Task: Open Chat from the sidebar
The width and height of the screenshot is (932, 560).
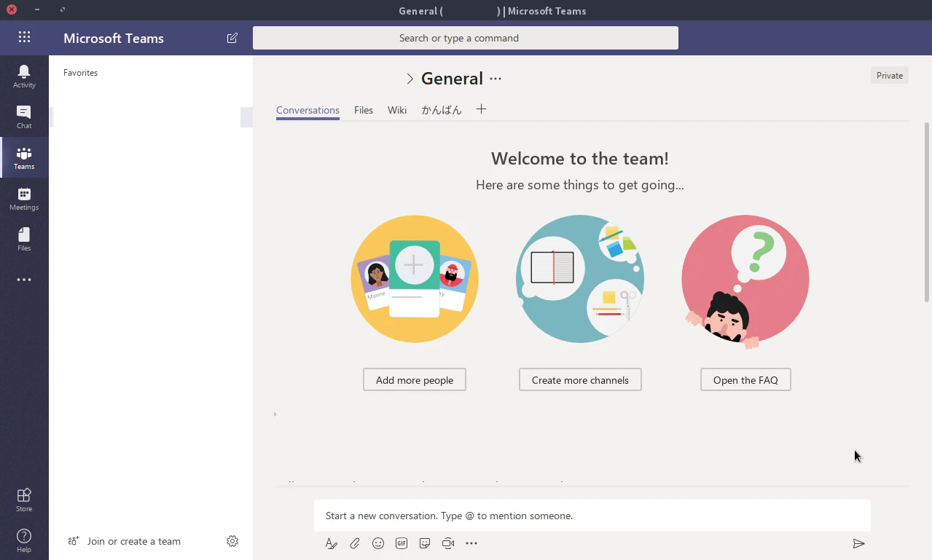Action: (24, 117)
